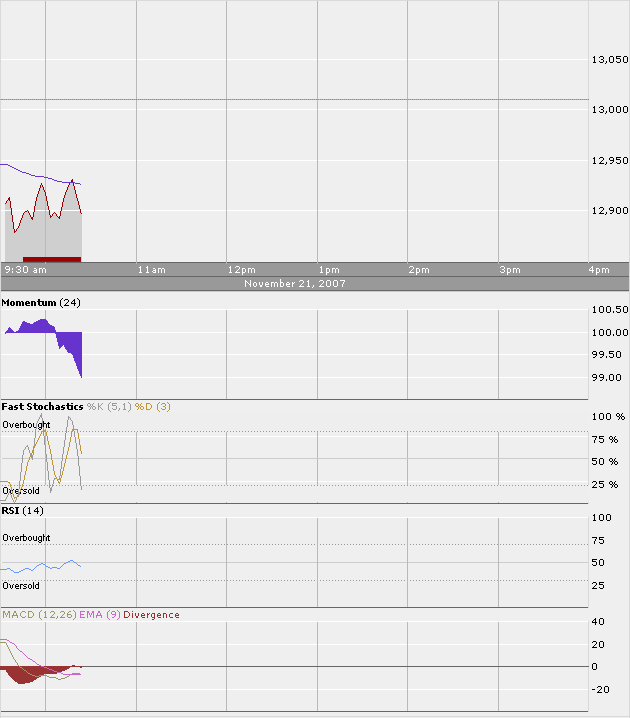Click the 99.00 momentum axis value
Viewport: 630px width, 718px height.
[x=607, y=378]
